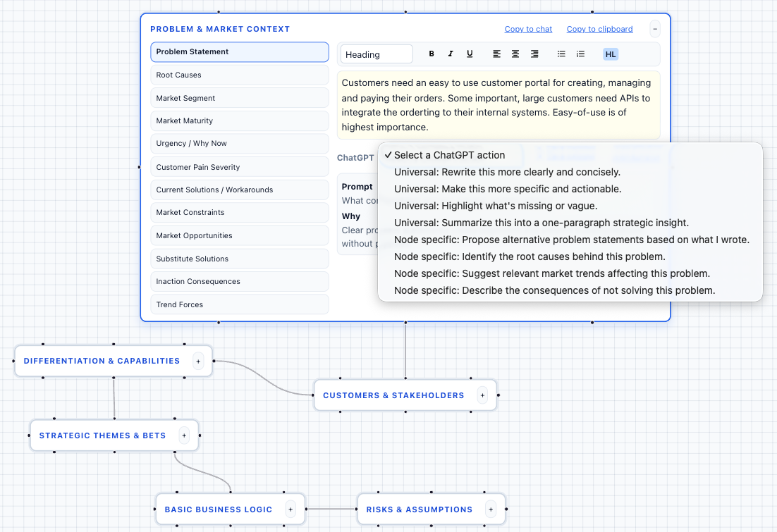Open the Heading style dropdown
Viewport: 777px width, 532px height.
[x=375, y=53]
